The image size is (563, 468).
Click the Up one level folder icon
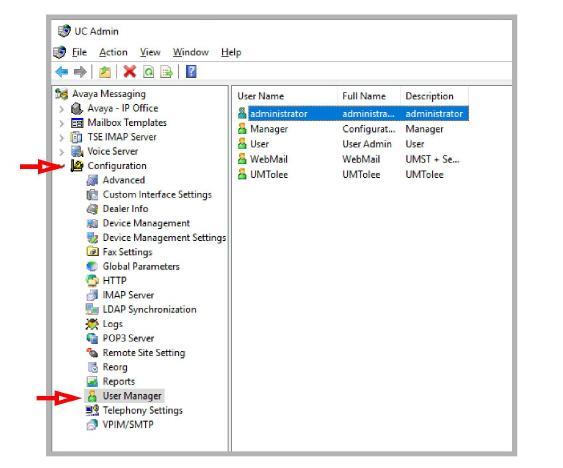tap(105, 71)
